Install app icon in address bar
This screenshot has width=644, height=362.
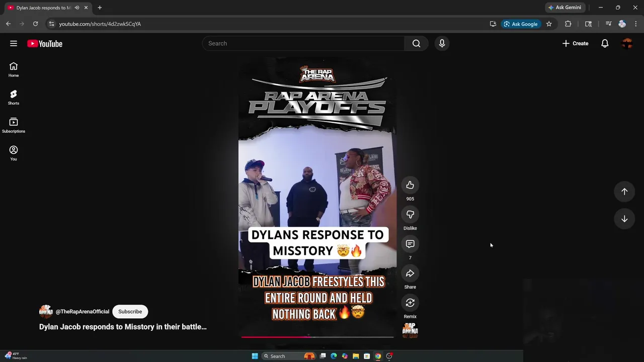493,24
